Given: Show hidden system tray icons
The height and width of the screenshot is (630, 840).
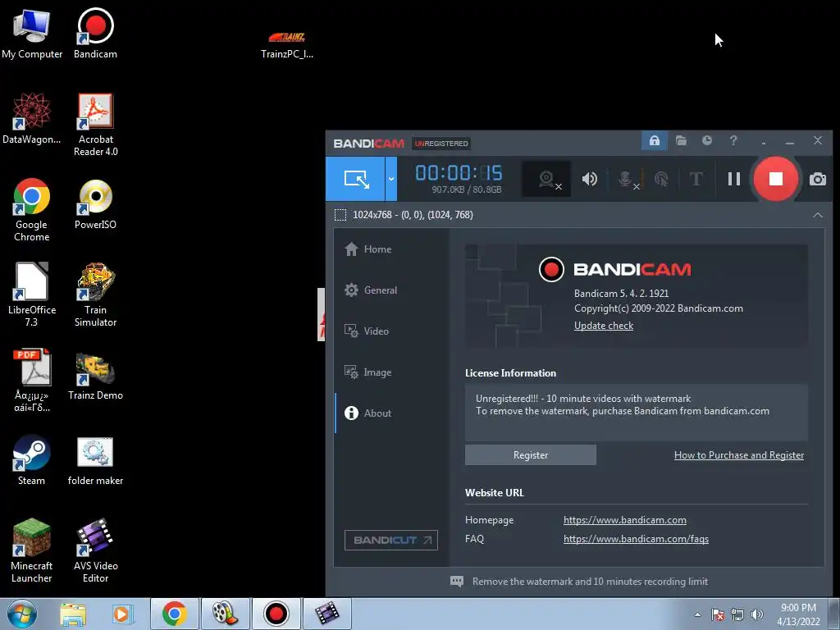Looking at the screenshot, I should coord(697,614).
